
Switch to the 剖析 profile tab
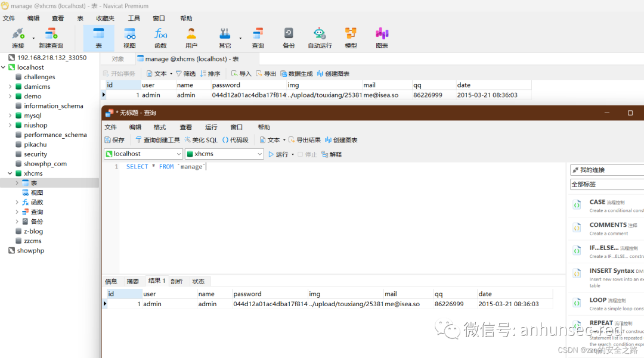click(x=177, y=281)
